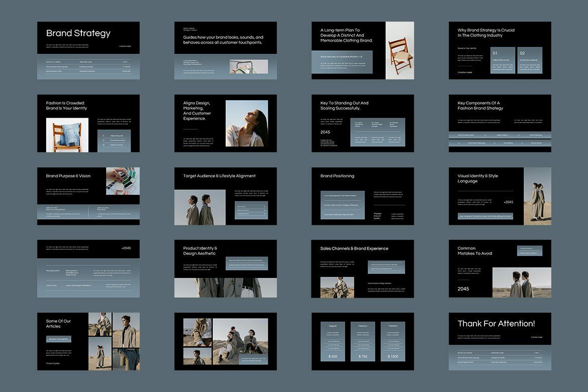Click '2045' on the Common Mistakes slide
Image resolution: width=588 pixels, height=392 pixels.
point(463,289)
